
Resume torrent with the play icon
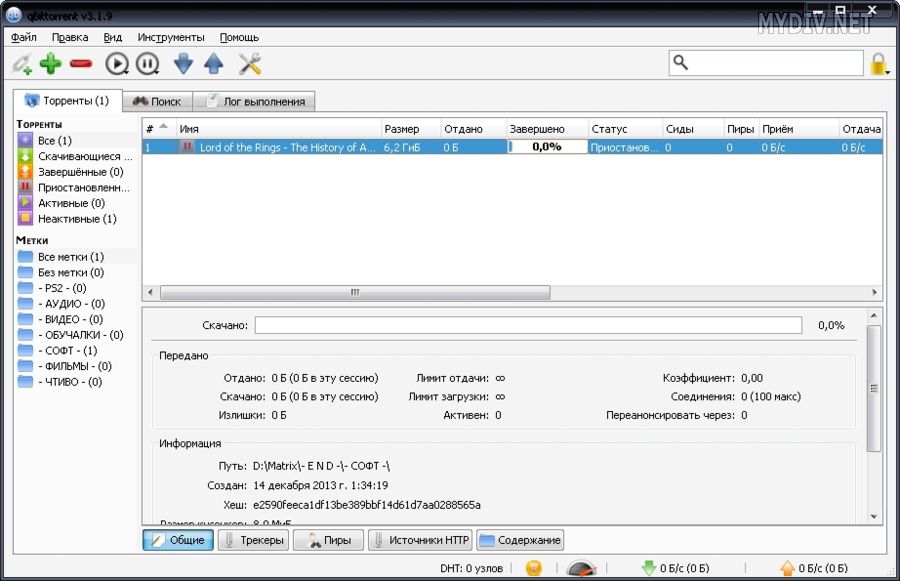coord(117,65)
